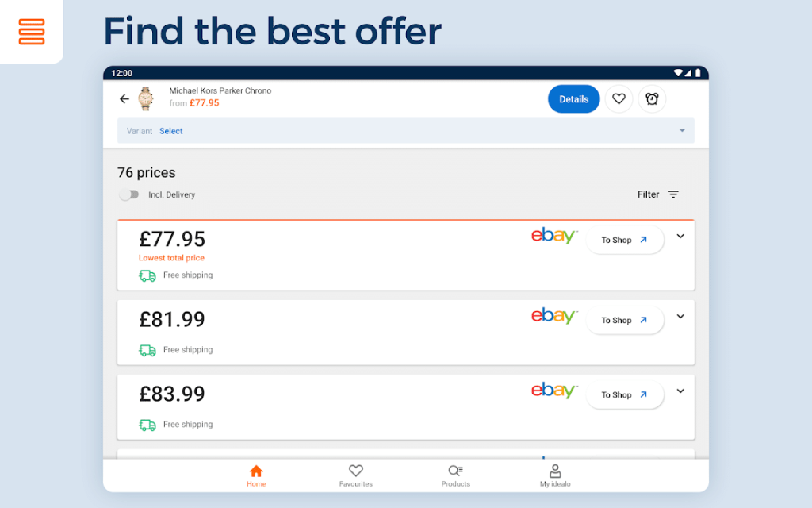Open product Details
Image resolution: width=812 pixels, height=508 pixels.
(573, 98)
